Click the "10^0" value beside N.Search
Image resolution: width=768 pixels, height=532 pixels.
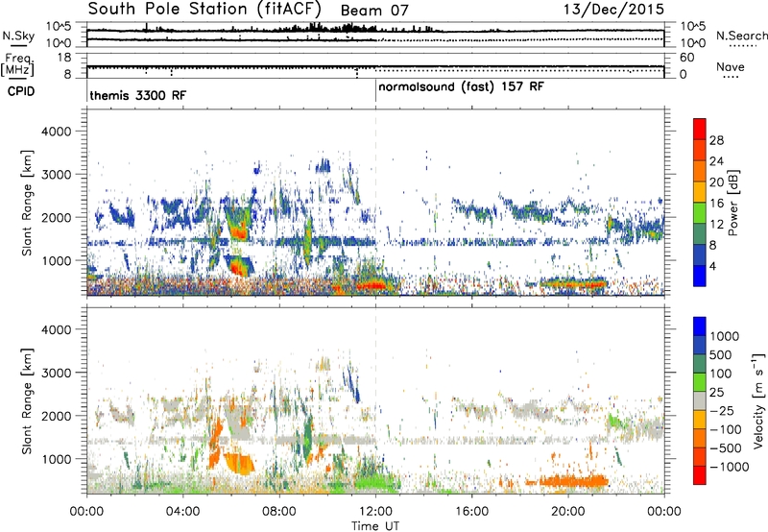click(x=693, y=43)
